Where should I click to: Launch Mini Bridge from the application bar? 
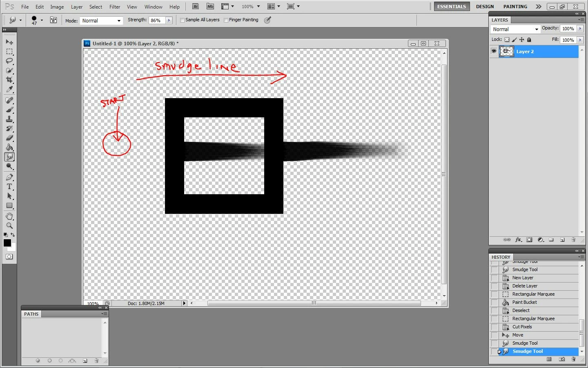210,7
